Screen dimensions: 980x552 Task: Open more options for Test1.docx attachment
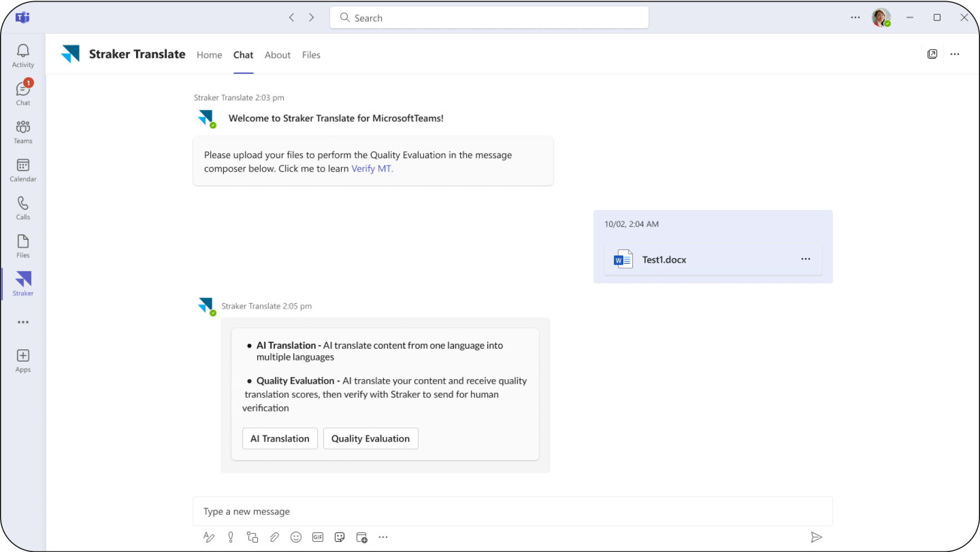pyautogui.click(x=806, y=259)
